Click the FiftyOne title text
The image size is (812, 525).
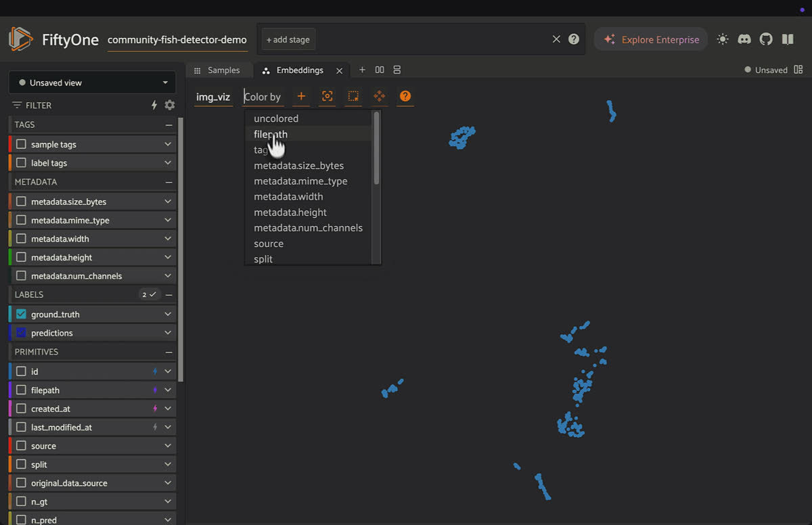(70, 39)
